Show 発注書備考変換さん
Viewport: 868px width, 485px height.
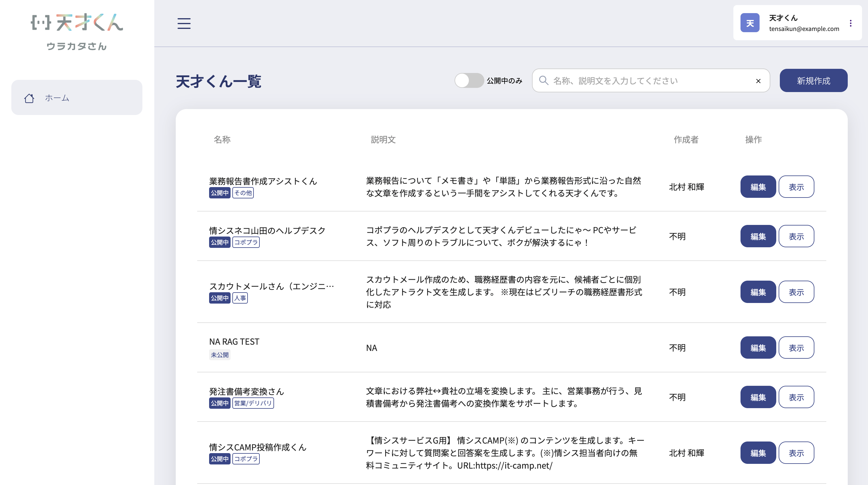pos(796,397)
